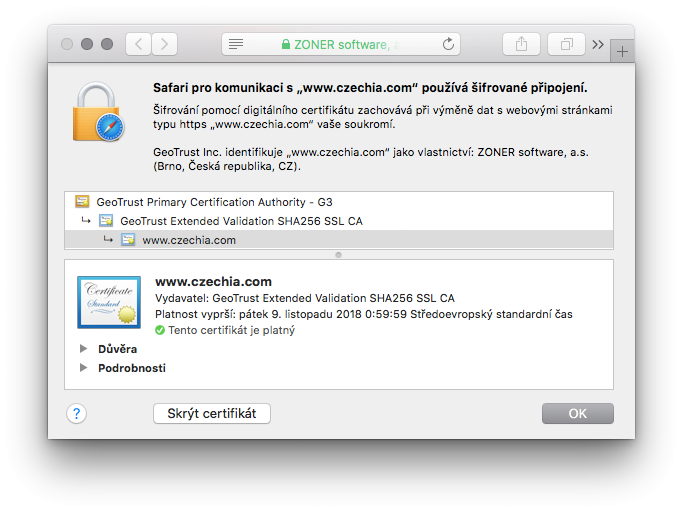
Task: Go back with the Safari back arrow
Action: pos(138,44)
